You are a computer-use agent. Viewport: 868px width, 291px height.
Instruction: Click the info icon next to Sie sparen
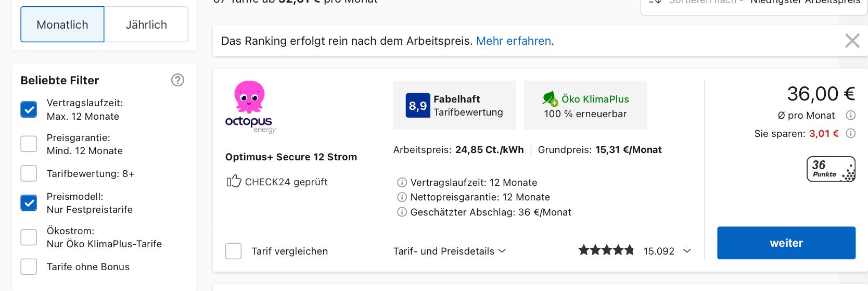click(851, 134)
